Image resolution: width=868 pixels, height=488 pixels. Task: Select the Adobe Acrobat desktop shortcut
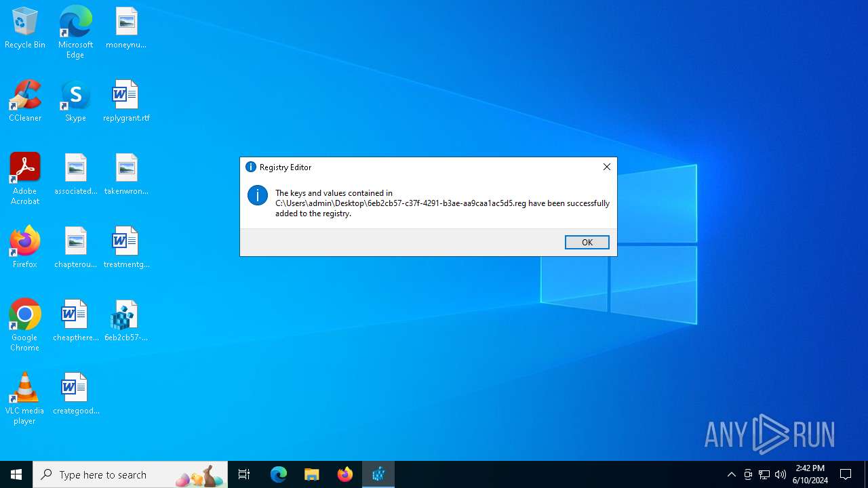coord(25,179)
